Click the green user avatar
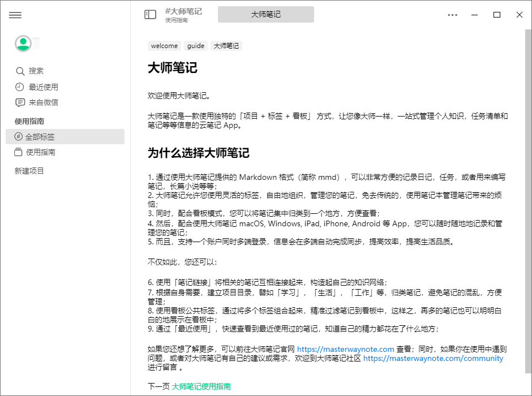 click(x=23, y=44)
